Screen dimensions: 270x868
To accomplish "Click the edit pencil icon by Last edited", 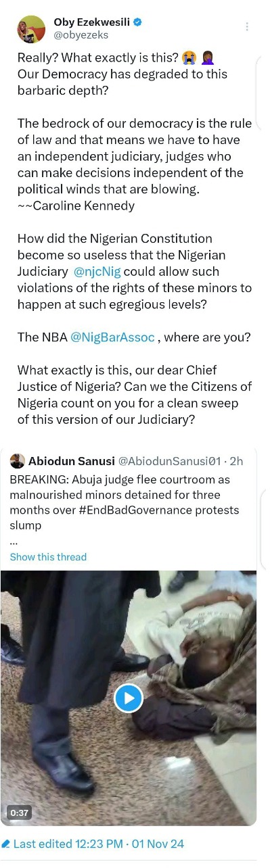I will (6, 844).
